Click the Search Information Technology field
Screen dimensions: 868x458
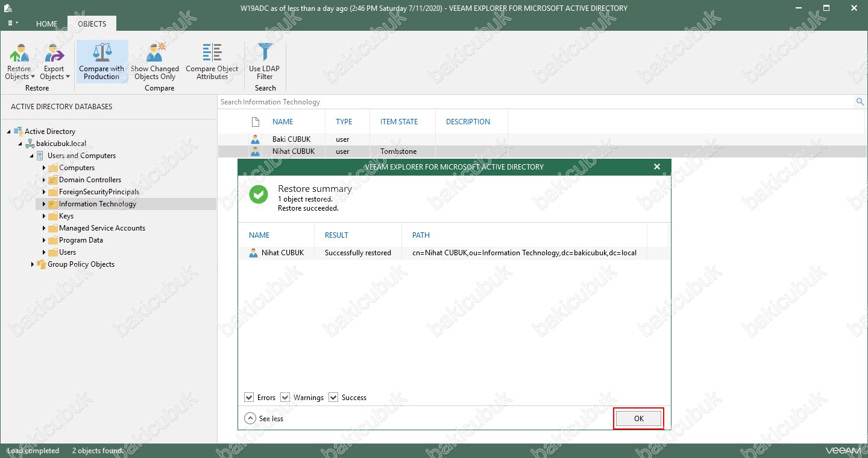coord(536,102)
